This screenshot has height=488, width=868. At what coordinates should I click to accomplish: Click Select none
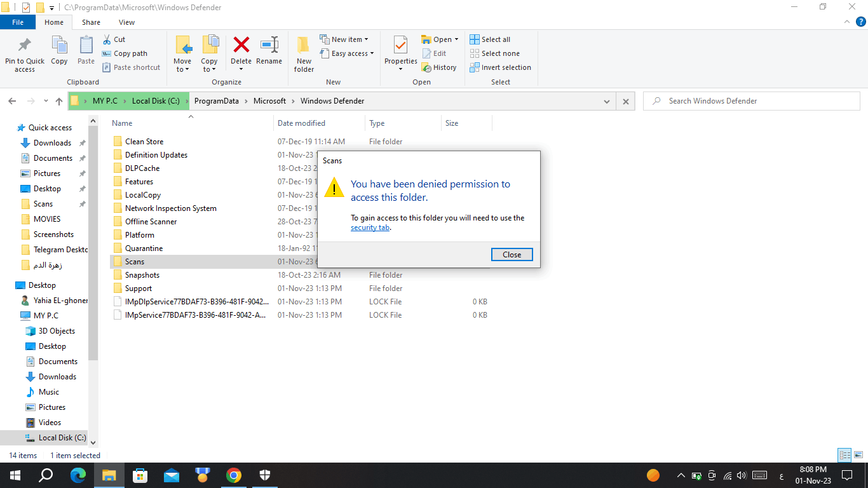494,53
